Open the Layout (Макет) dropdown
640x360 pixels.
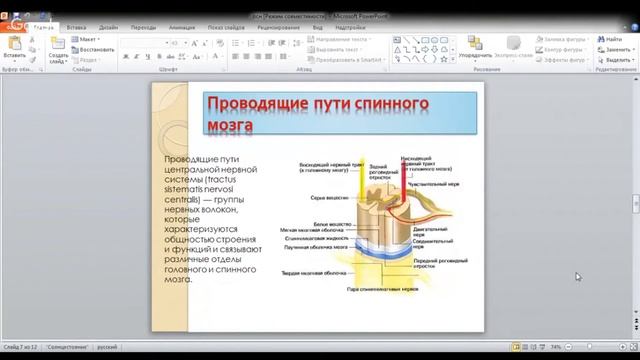(x=86, y=39)
